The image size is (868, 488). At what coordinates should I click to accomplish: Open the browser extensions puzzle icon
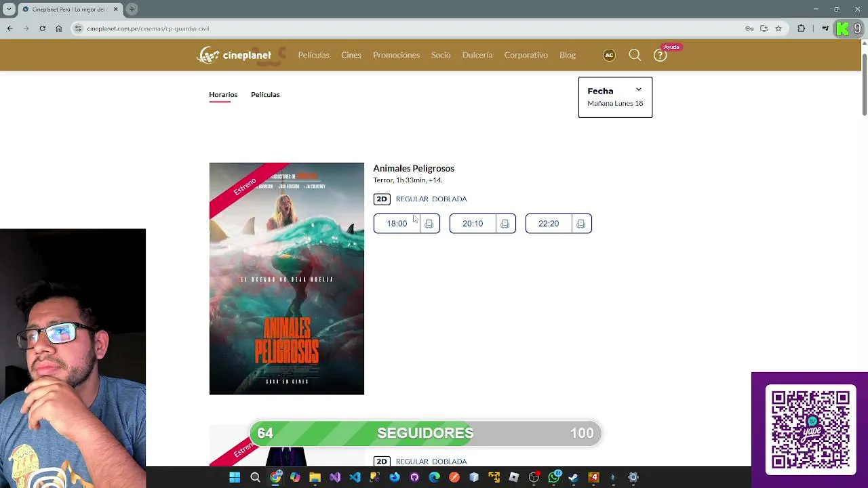802,28
